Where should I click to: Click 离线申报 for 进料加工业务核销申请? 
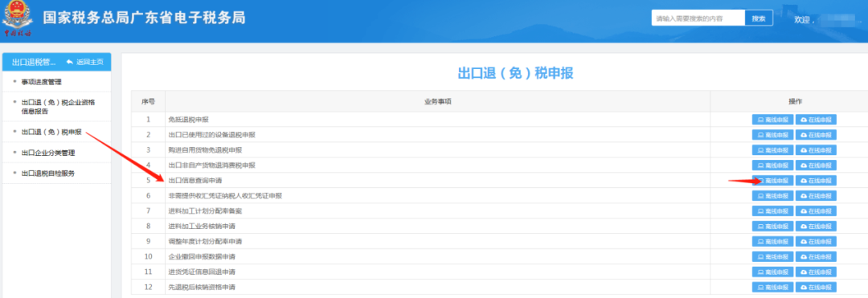click(x=772, y=227)
